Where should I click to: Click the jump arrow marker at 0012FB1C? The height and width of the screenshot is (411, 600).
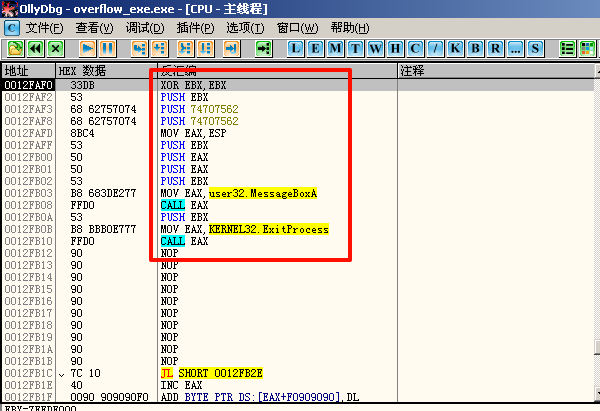[62, 374]
